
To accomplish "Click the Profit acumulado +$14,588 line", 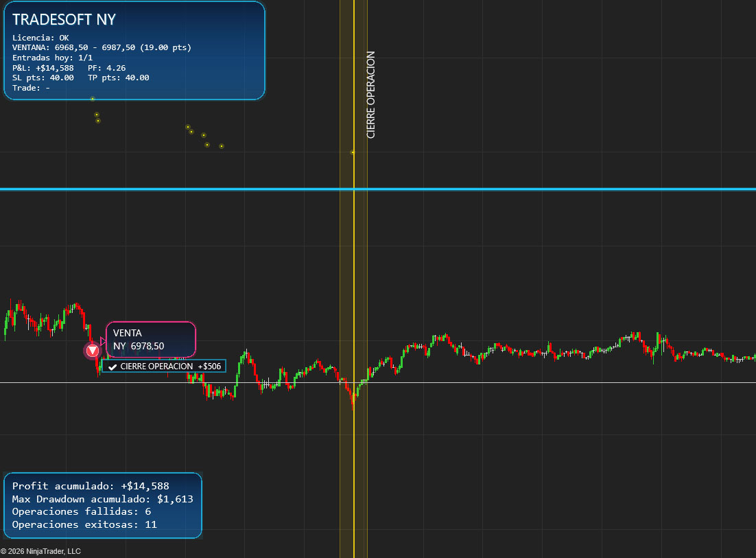I will pyautogui.click(x=91, y=486).
